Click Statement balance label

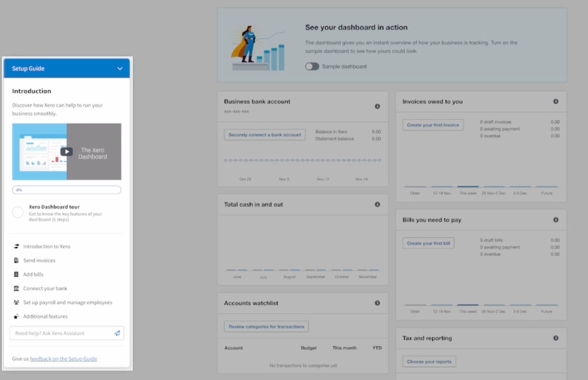pos(334,139)
